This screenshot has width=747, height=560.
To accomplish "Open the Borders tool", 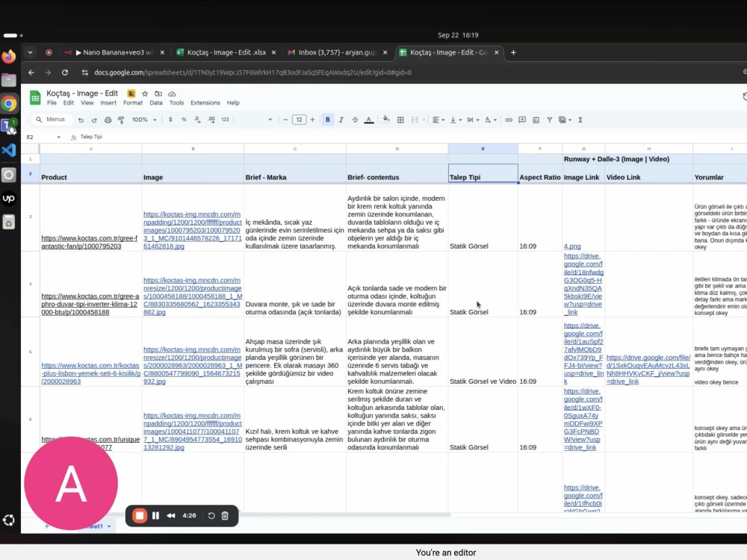I will (400, 119).
